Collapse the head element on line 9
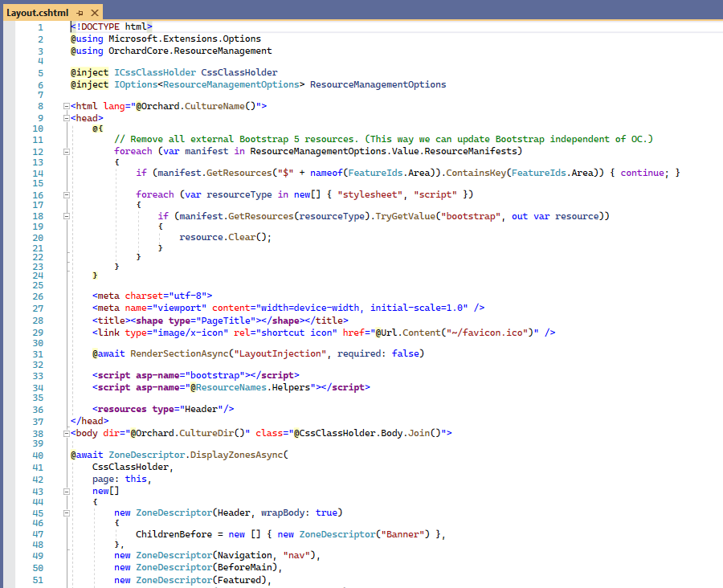723x588 pixels. pos(67,118)
